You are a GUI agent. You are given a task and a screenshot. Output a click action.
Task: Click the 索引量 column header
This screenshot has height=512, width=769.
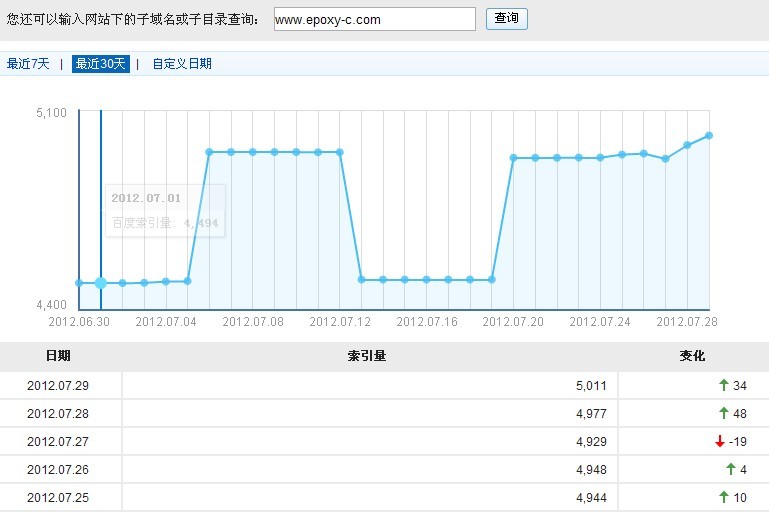click(x=367, y=356)
